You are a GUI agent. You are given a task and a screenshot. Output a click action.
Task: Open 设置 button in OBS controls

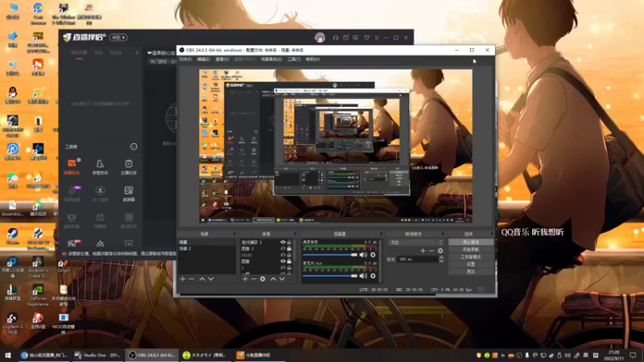click(471, 264)
